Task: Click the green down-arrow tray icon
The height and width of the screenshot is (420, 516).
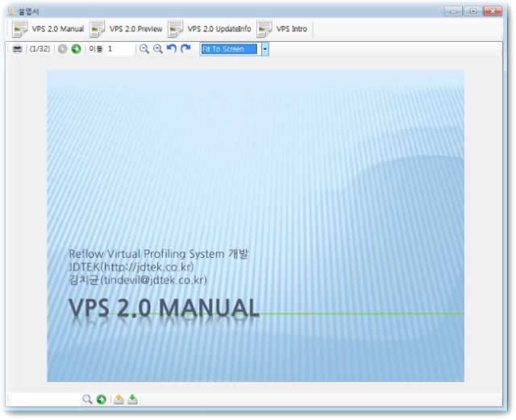Action: (x=132, y=400)
